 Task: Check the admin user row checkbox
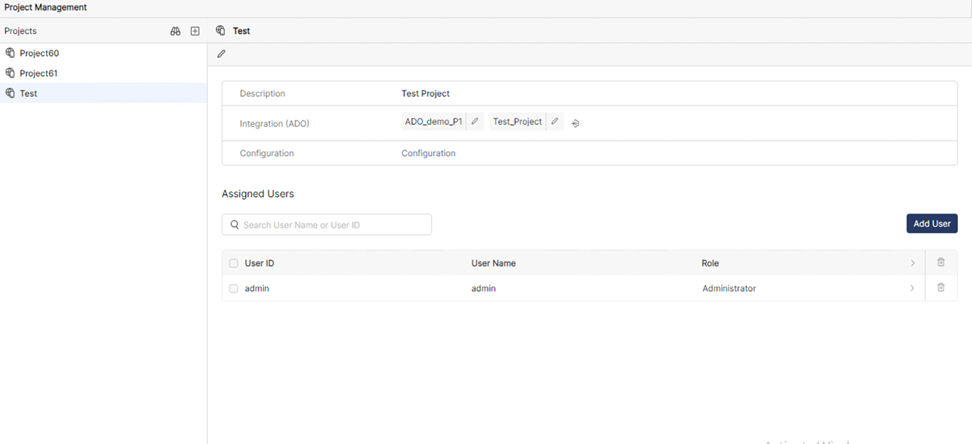(x=234, y=289)
